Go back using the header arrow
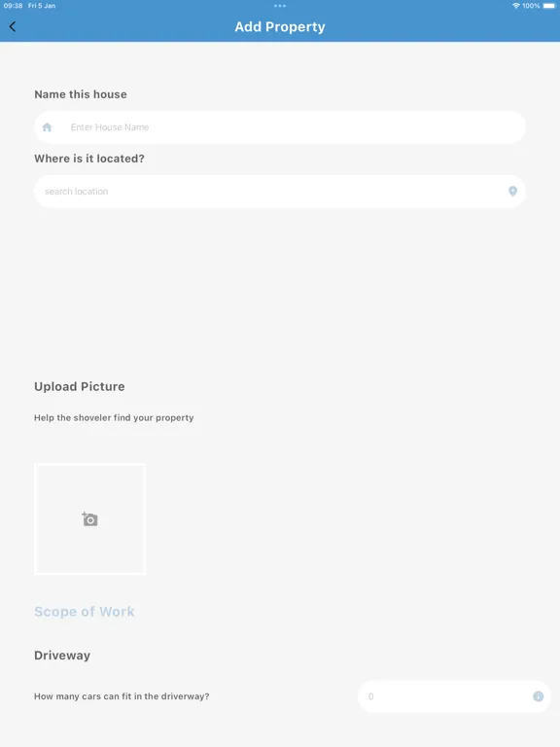 click(13, 26)
